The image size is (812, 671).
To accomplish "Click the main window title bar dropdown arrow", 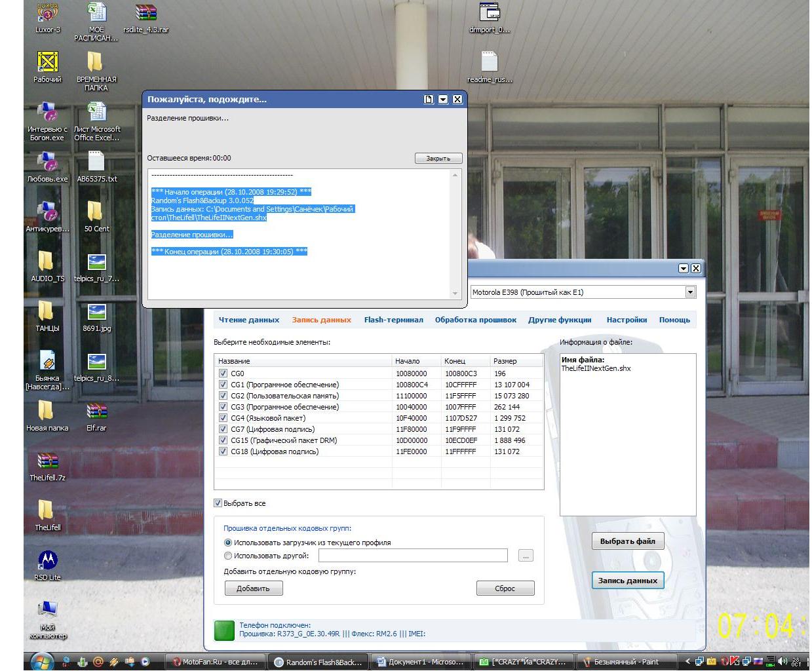I will pyautogui.click(x=684, y=269).
